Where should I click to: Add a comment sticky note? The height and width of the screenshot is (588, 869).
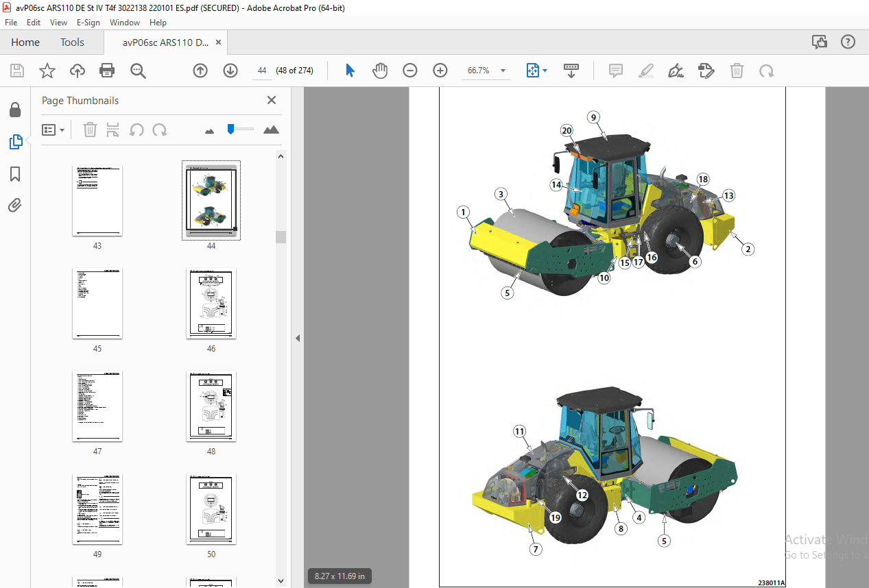click(x=616, y=71)
